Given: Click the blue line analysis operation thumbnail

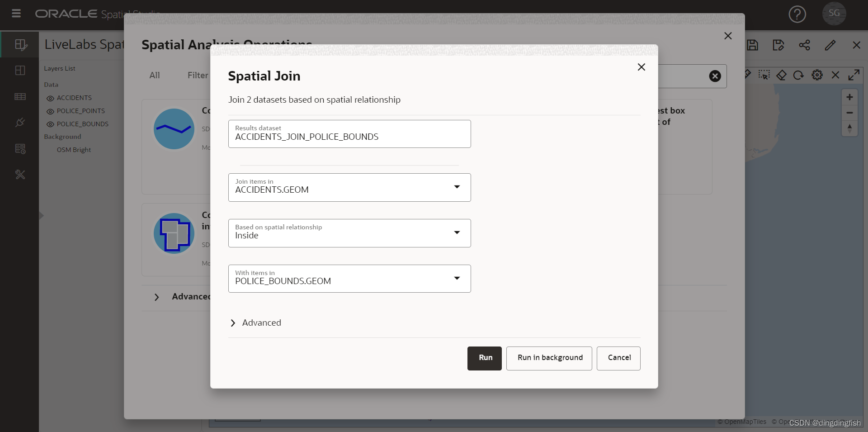Looking at the screenshot, I should [x=174, y=129].
